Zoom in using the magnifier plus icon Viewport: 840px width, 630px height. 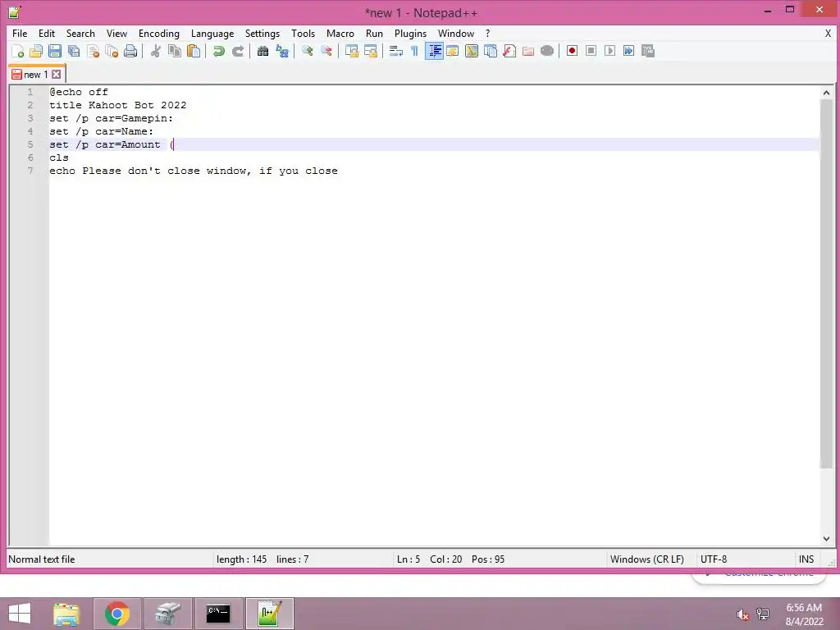(x=308, y=51)
